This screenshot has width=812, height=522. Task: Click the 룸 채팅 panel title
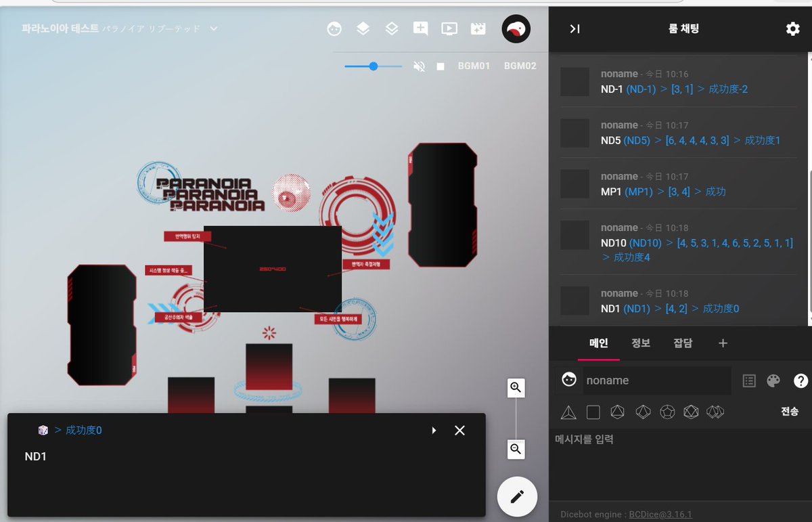coord(683,28)
